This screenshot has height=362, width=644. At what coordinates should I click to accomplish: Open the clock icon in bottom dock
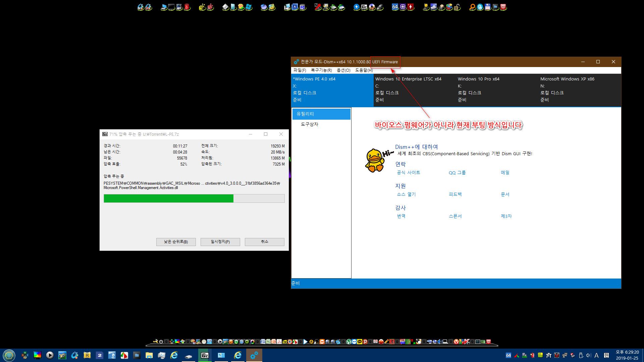coord(204,342)
